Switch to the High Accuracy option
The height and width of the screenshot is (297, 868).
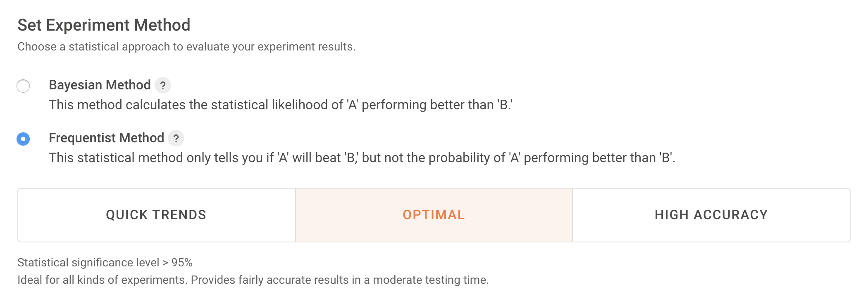pos(711,215)
